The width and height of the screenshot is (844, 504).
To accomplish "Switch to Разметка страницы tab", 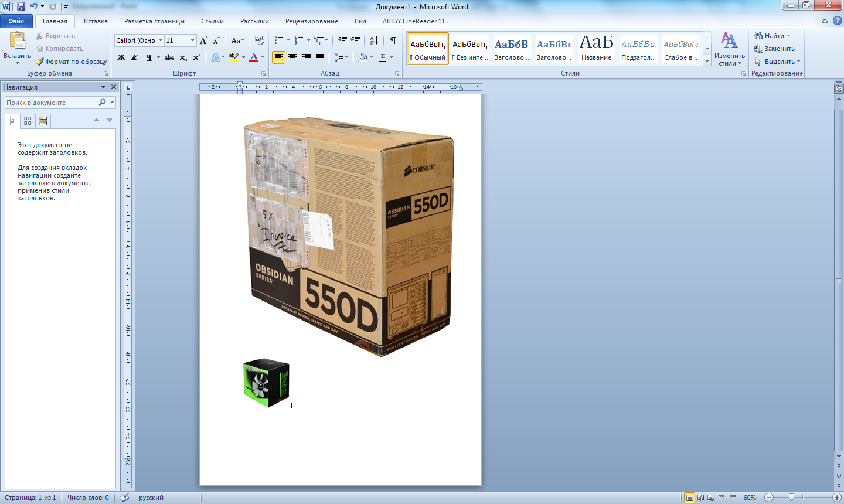I will 154,21.
